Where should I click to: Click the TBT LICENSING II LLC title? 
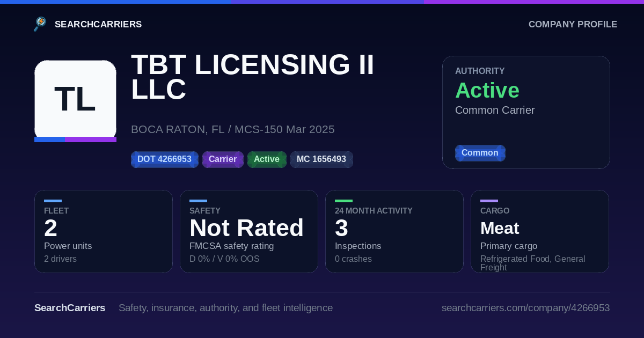pos(252,77)
